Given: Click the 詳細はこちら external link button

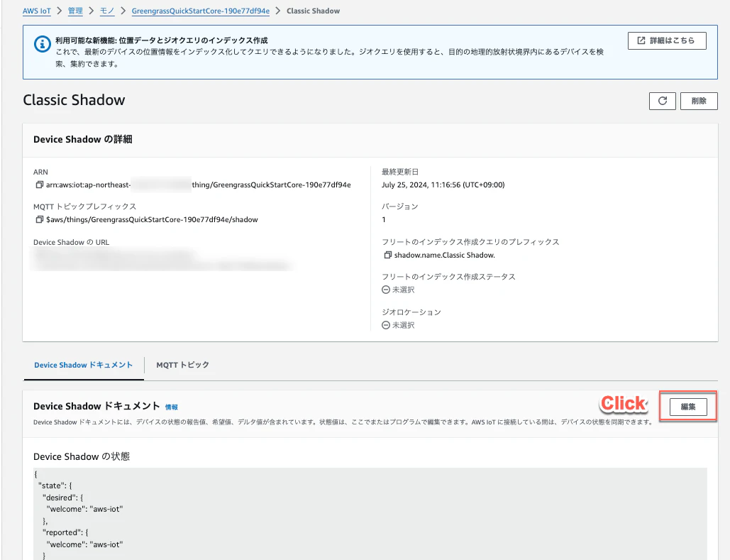Looking at the screenshot, I should coord(667,40).
